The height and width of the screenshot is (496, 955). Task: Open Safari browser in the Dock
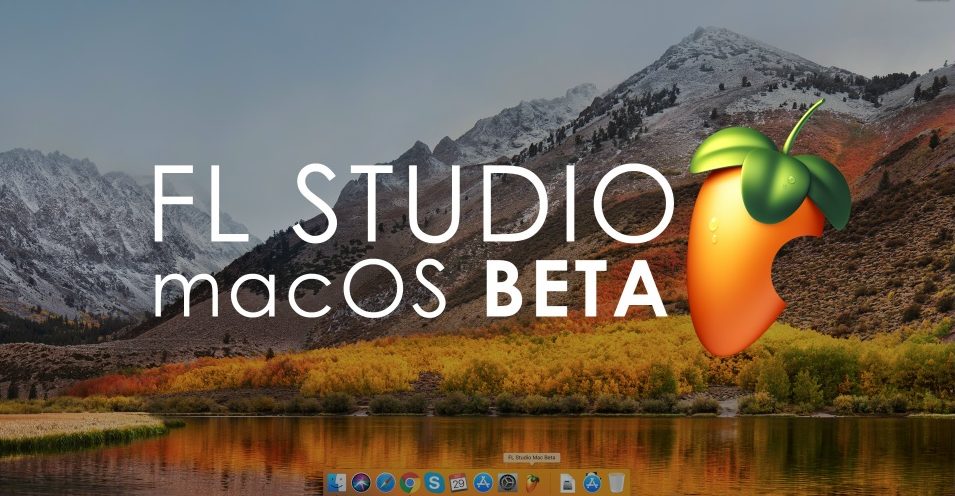pos(385,483)
